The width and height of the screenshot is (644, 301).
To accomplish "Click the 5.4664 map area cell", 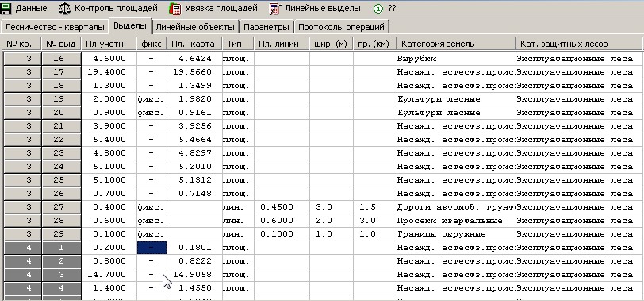I will click(x=194, y=140).
